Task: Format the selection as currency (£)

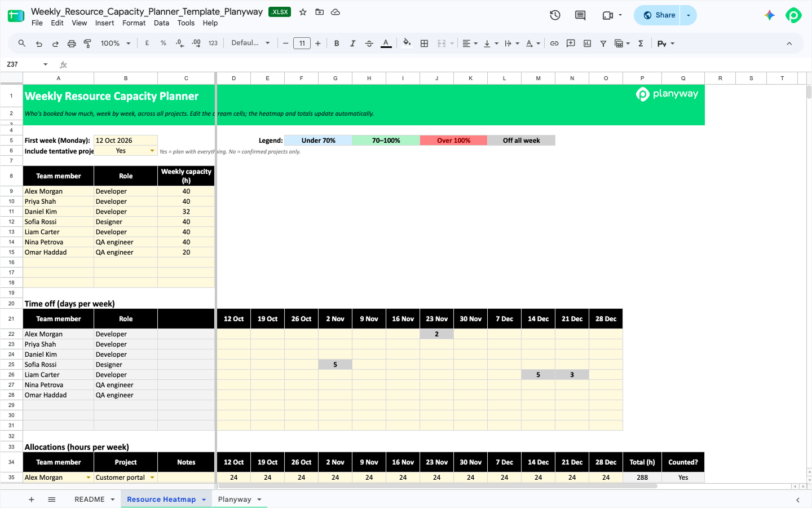Action: (147, 43)
